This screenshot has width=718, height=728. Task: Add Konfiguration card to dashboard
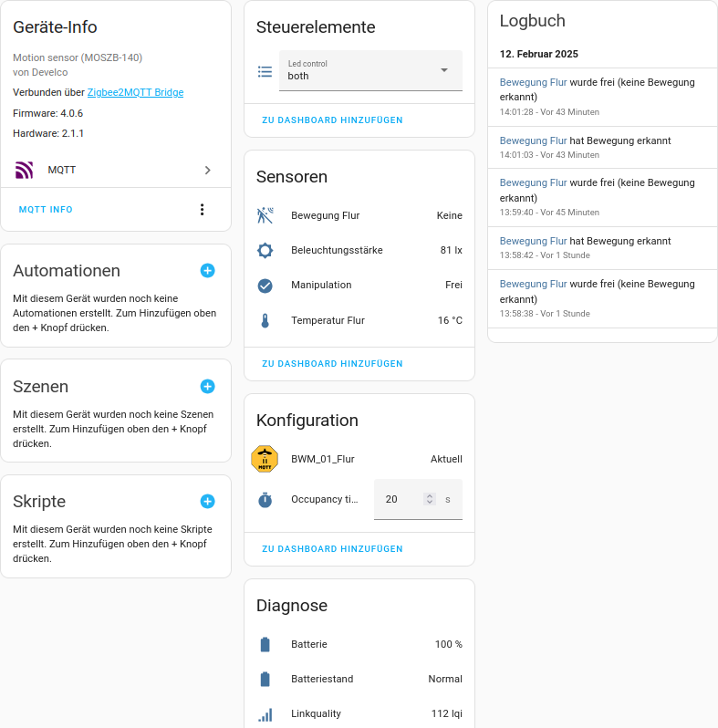(x=332, y=549)
